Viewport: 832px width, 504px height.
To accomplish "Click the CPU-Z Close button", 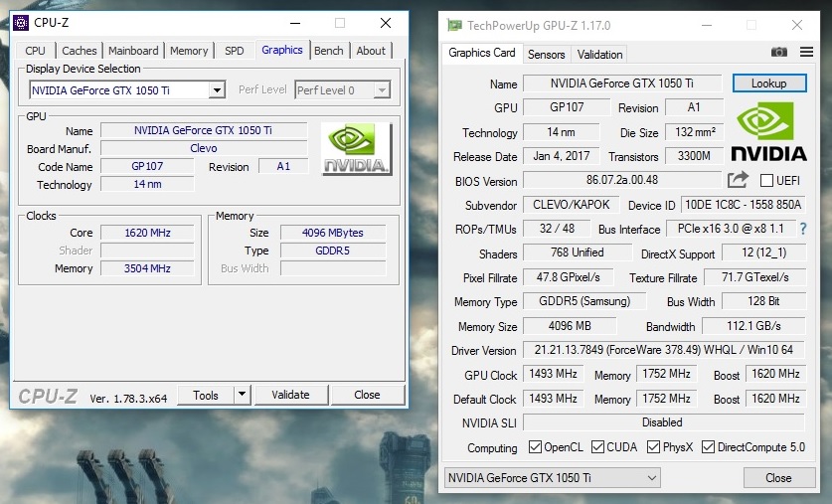I will coord(367,395).
